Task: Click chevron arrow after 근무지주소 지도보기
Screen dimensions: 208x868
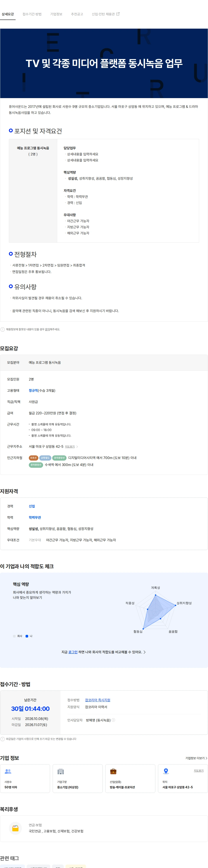Action: (77, 447)
